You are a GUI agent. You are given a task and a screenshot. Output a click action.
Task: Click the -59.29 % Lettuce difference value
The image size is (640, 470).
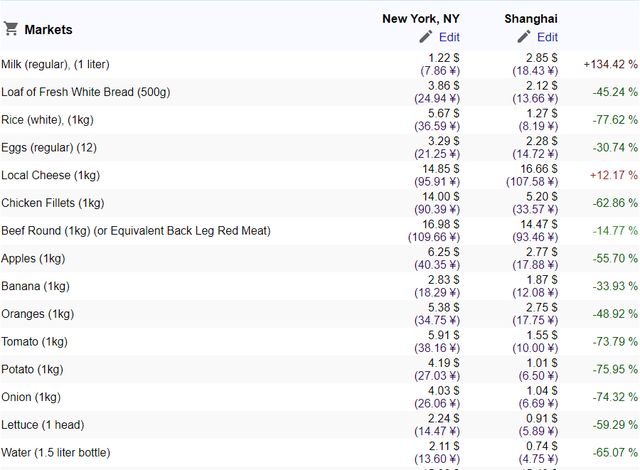click(x=615, y=425)
